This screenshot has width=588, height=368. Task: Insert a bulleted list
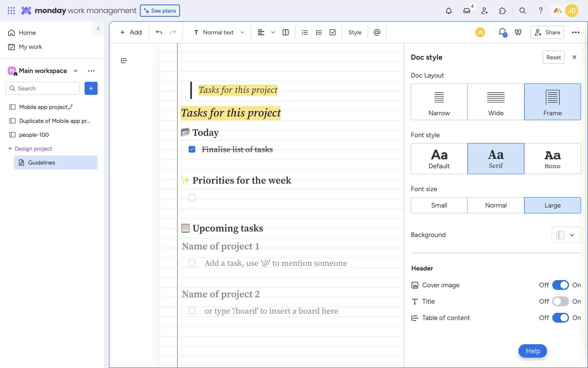(304, 32)
